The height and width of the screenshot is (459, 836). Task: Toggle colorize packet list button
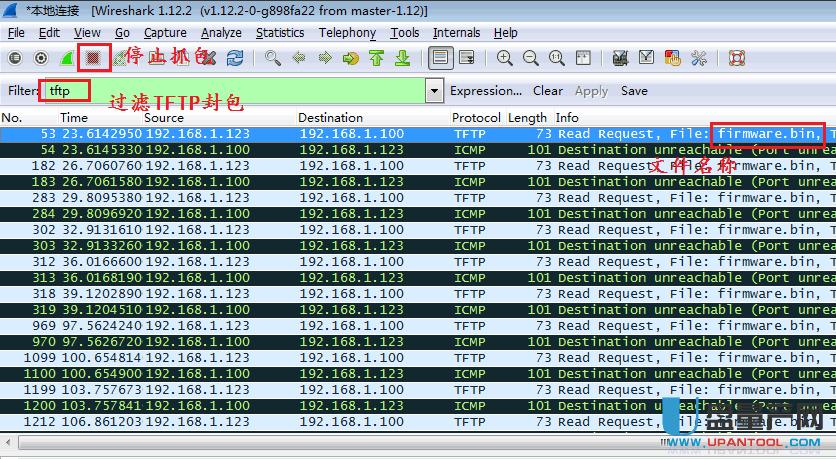point(439,58)
